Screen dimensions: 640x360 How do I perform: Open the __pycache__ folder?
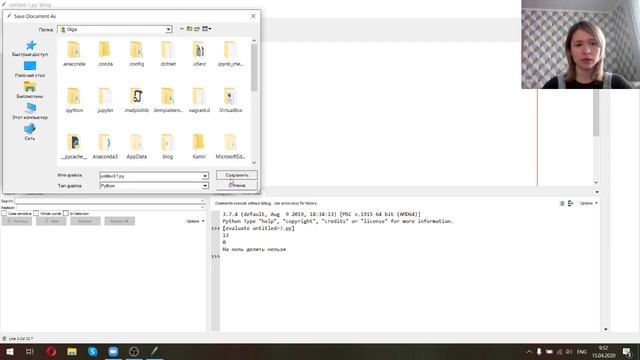tap(74, 147)
